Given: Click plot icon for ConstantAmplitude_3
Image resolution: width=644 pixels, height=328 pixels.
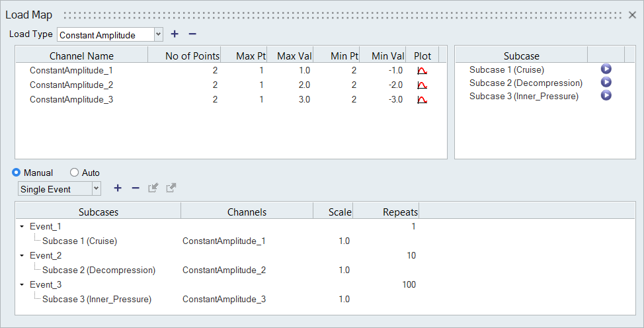Looking at the screenshot, I should pos(422,99).
